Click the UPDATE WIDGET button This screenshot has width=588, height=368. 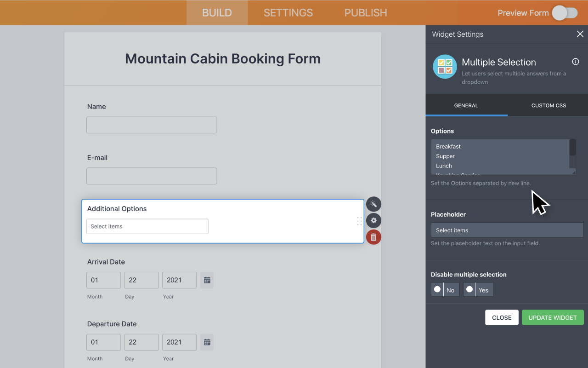click(553, 317)
